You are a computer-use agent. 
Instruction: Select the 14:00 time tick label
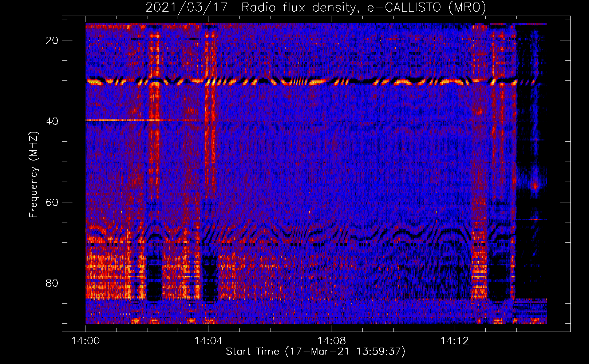click(x=86, y=341)
